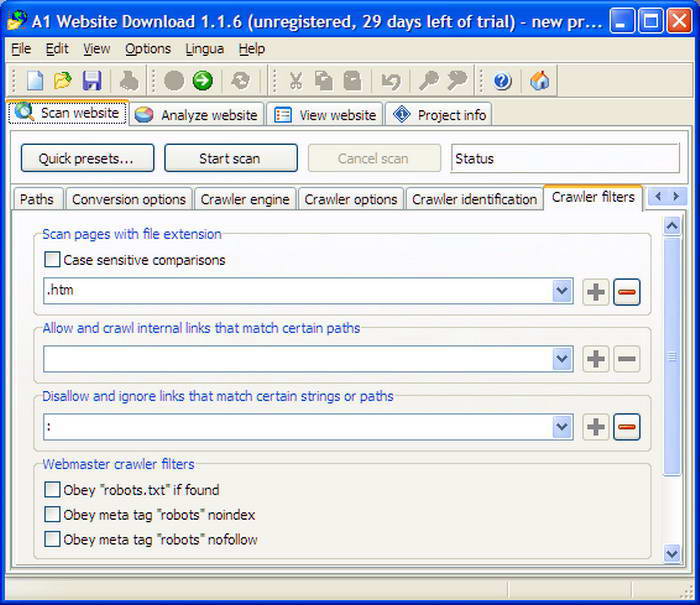Create a new project with the blank page icon
Screen dimensions: 700x605
[x=35, y=81]
